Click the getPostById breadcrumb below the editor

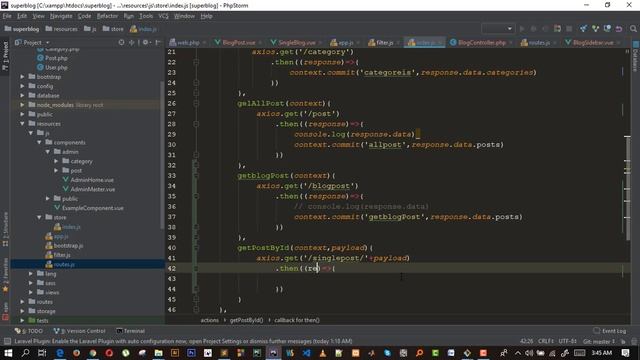tap(247, 320)
